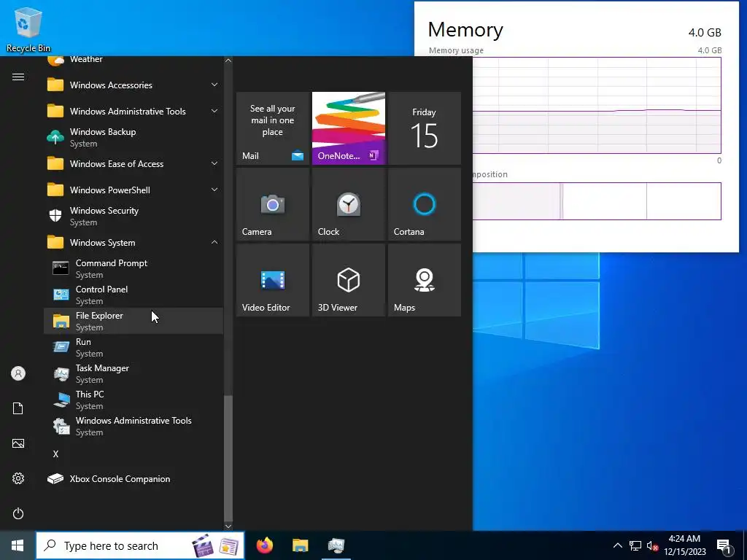Open the Run dialog entry

click(133, 347)
